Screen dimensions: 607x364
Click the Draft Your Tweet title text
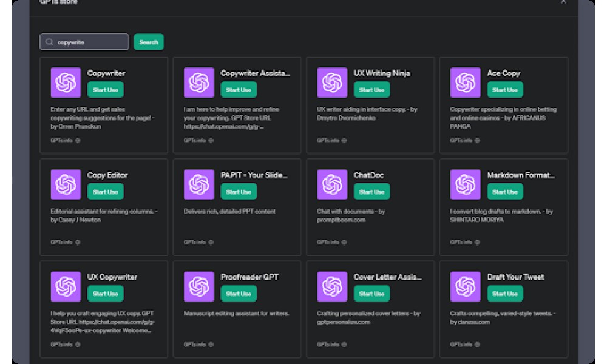[515, 277]
